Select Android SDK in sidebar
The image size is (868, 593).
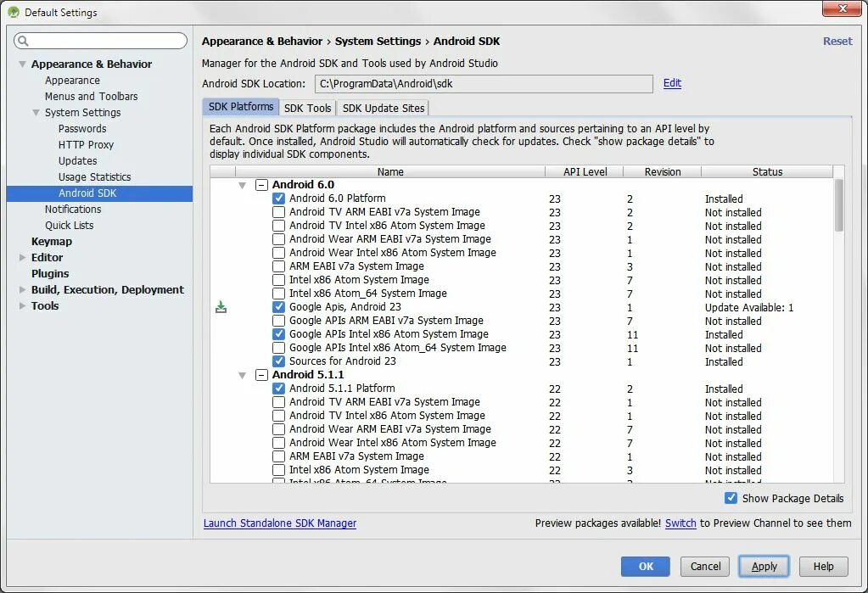click(x=99, y=193)
